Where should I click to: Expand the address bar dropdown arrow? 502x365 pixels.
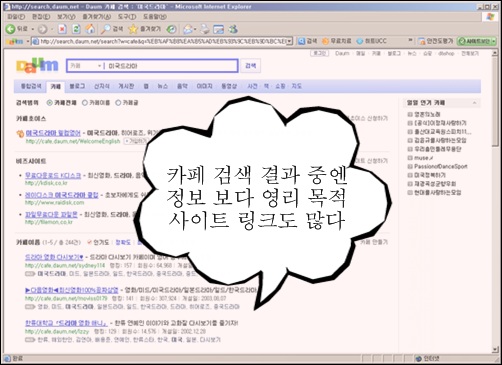point(290,41)
